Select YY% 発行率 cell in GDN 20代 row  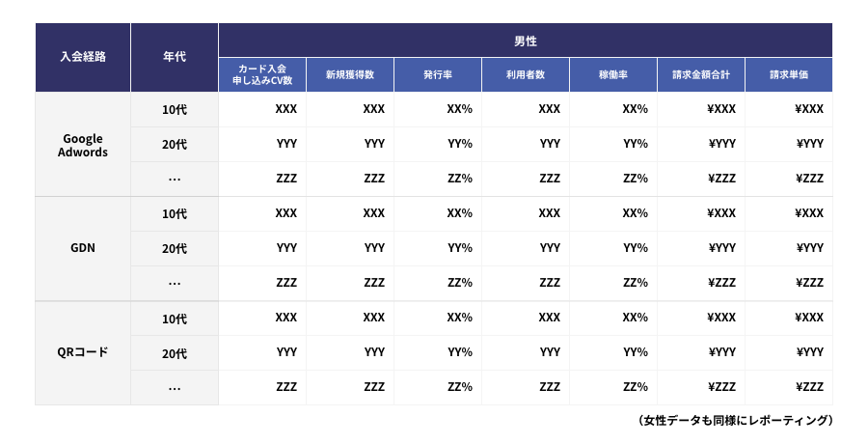[438, 248]
